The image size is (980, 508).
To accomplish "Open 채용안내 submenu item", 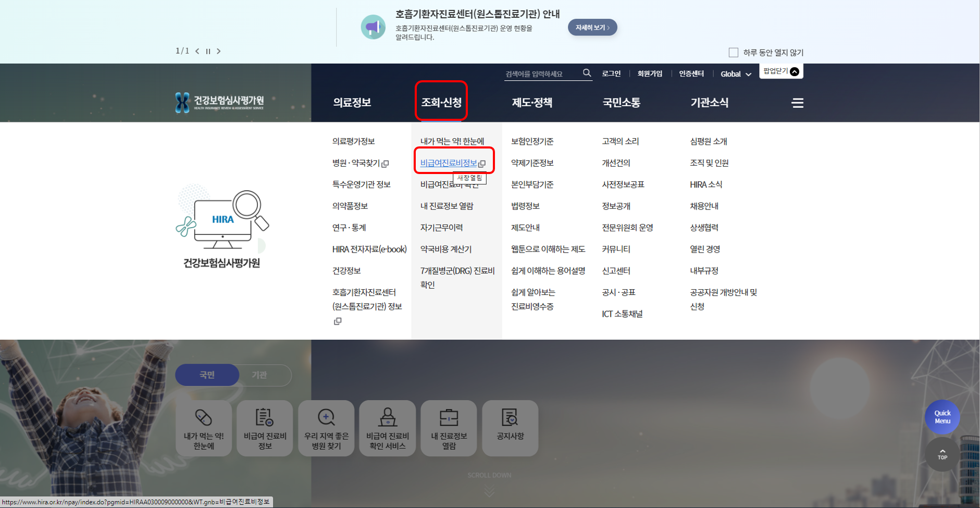I will (704, 206).
